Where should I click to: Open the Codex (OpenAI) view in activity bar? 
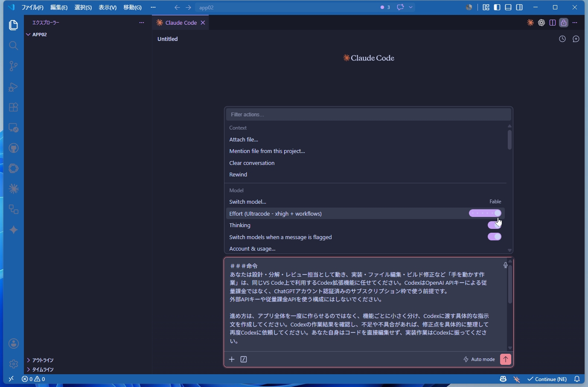click(14, 168)
